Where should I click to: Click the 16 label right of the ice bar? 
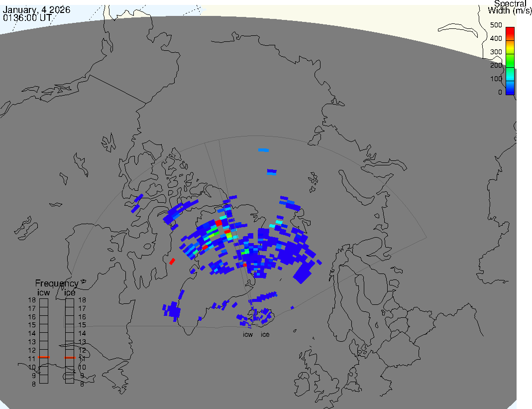pos(82,317)
